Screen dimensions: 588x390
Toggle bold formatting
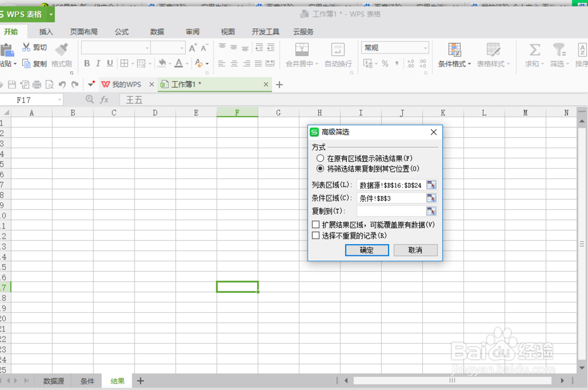(87, 64)
